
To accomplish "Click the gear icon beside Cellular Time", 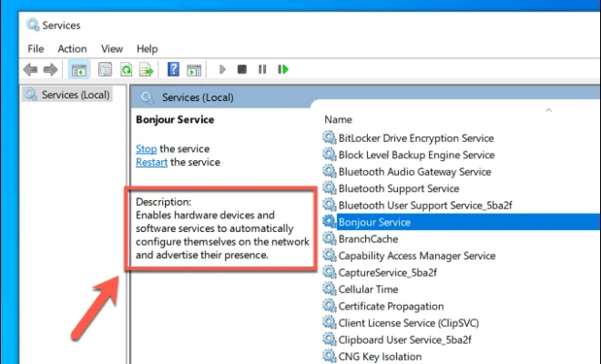I will click(x=330, y=288).
